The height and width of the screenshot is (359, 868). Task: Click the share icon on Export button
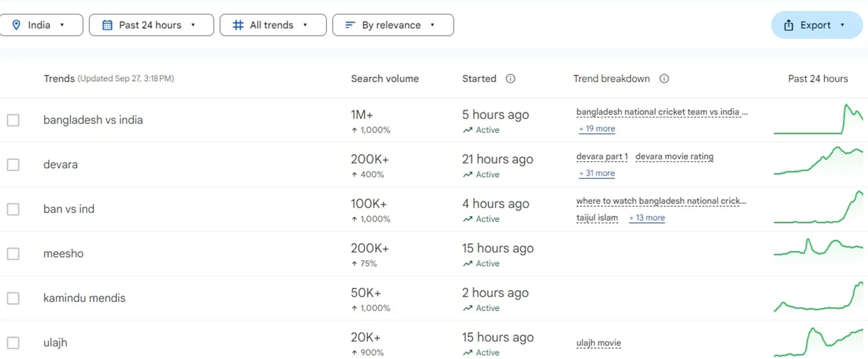pyautogui.click(x=788, y=25)
